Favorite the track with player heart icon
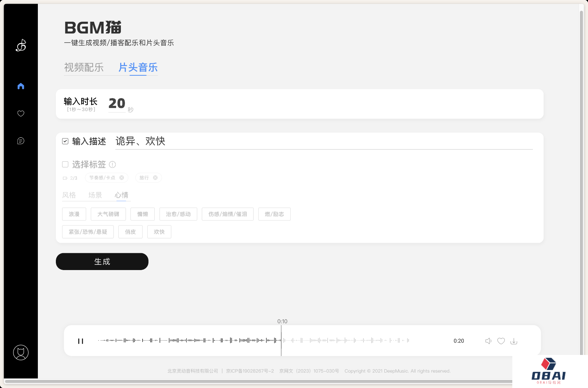Screen dimensions: 588x388 (501, 341)
